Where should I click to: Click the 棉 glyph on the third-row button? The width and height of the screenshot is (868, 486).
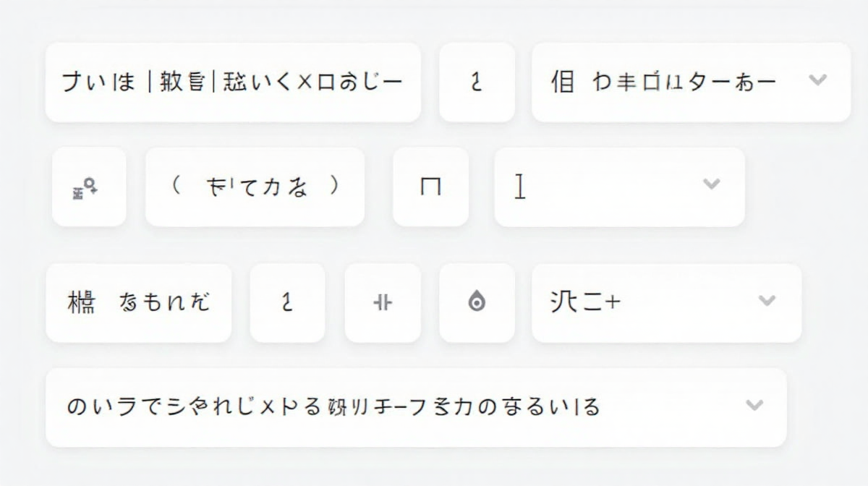[x=80, y=302]
